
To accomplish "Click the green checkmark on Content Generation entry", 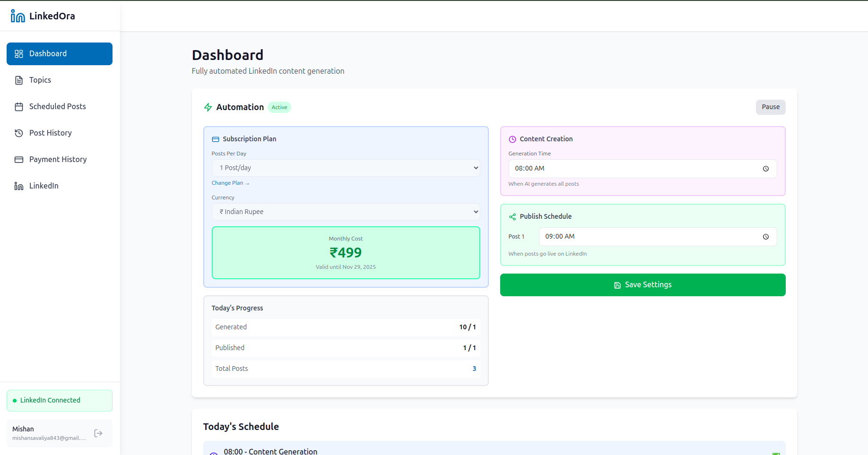I will click(776, 453).
